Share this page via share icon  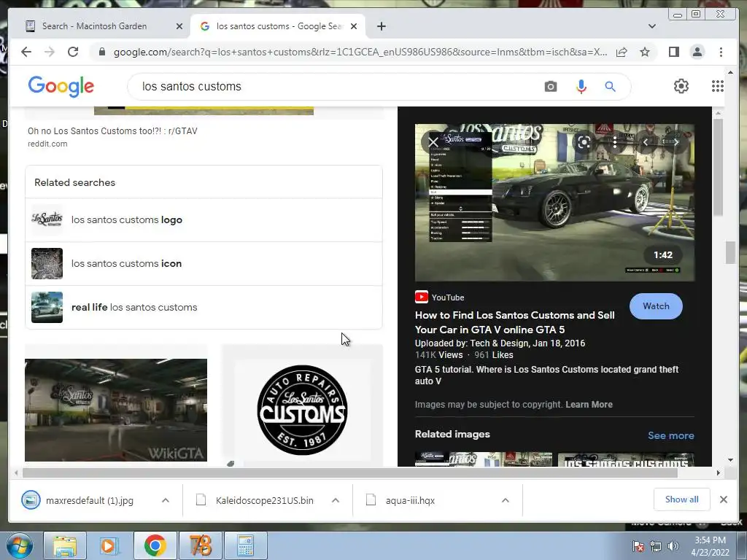click(622, 52)
